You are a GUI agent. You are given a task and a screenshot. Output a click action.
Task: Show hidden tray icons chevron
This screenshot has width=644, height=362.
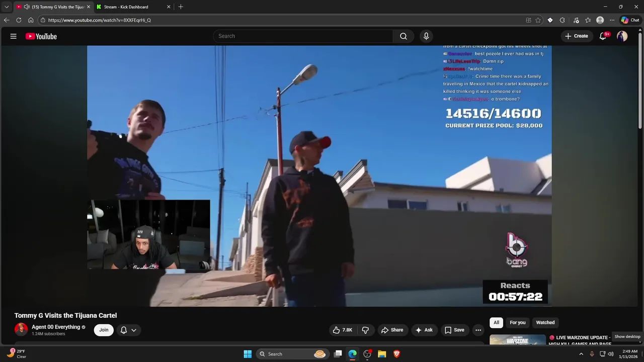click(x=581, y=354)
